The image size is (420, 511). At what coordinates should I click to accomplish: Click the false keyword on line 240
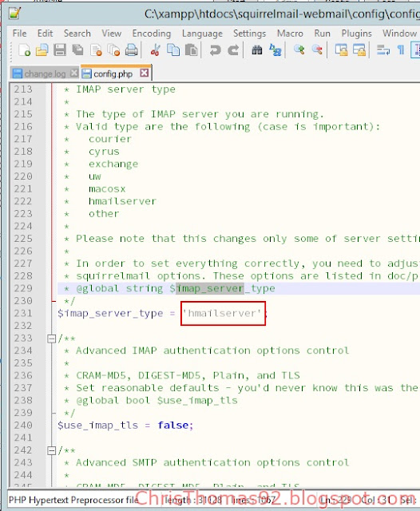point(173,426)
